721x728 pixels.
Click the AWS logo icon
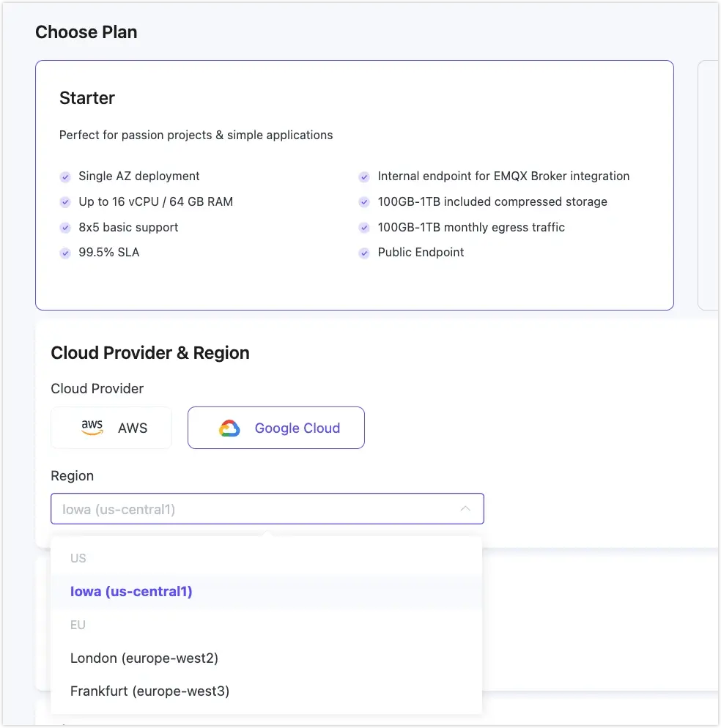92,428
